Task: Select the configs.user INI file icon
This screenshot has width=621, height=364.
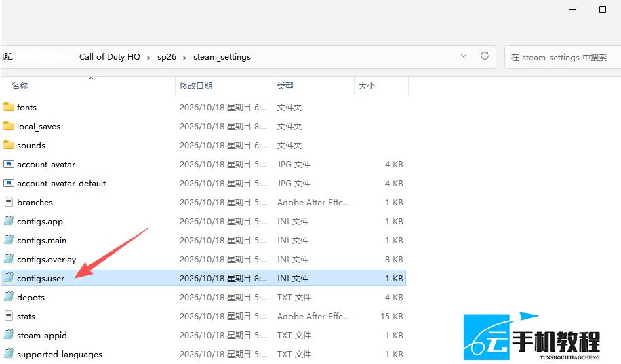Action: click(9, 278)
